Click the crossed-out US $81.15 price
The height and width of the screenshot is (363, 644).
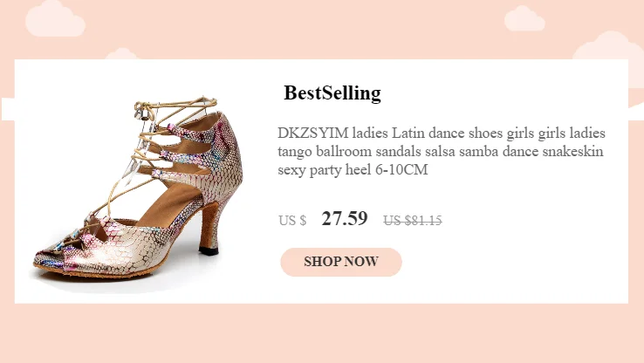click(413, 221)
